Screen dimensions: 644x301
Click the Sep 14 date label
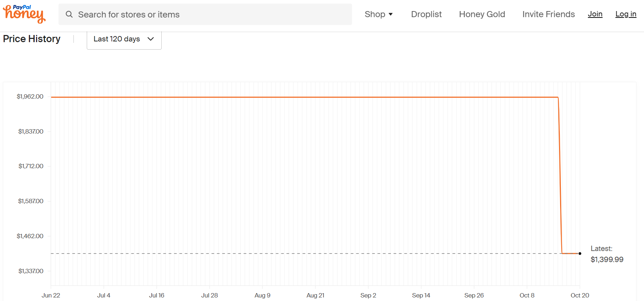[x=421, y=295]
